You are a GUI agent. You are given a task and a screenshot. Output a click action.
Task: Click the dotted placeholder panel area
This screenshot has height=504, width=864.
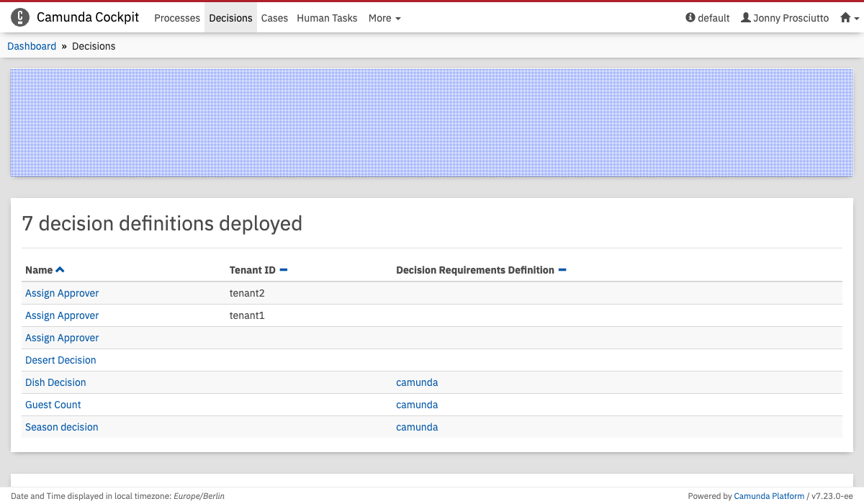pyautogui.click(x=432, y=123)
